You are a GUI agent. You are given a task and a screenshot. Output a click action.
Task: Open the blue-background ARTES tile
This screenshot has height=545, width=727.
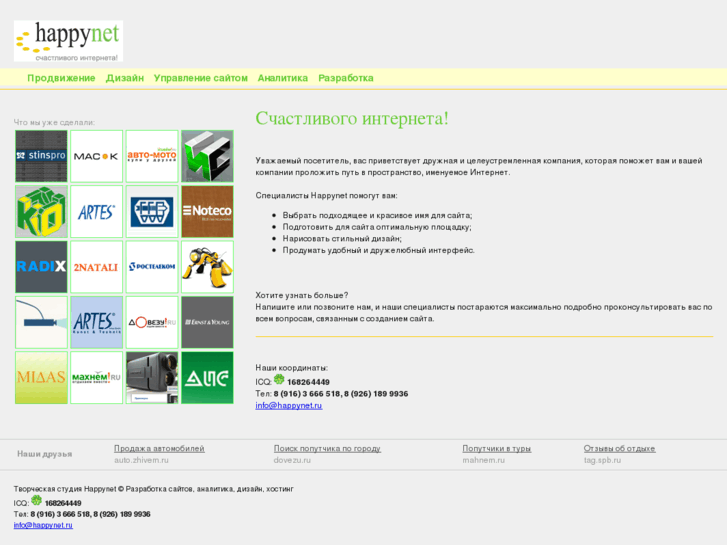point(96,322)
